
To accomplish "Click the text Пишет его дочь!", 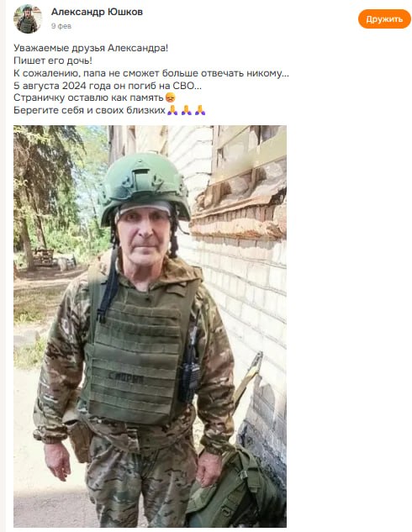I will point(53,61).
